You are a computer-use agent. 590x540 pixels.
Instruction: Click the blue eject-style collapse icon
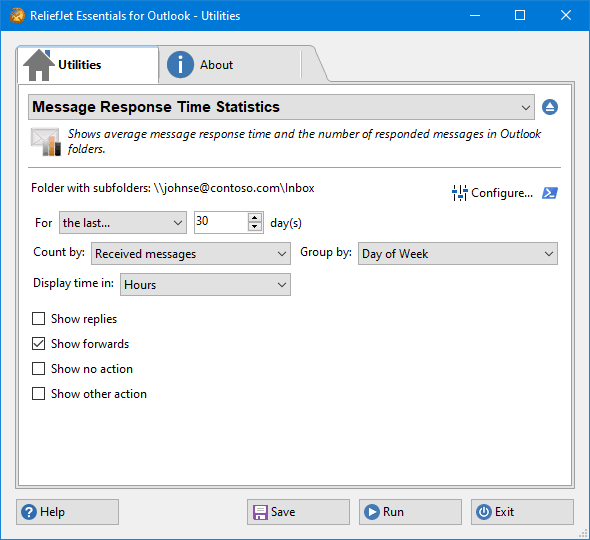click(550, 107)
